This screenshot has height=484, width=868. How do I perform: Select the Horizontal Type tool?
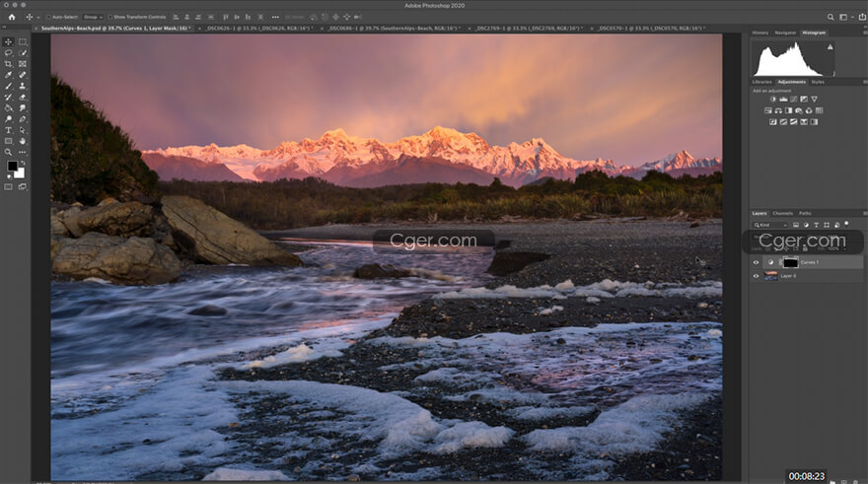pos(9,129)
